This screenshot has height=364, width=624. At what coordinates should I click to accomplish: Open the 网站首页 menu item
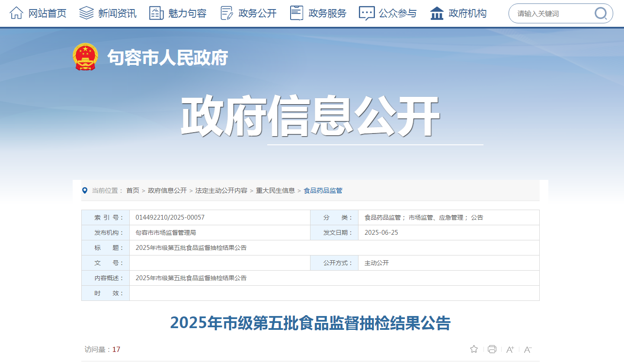coord(47,13)
